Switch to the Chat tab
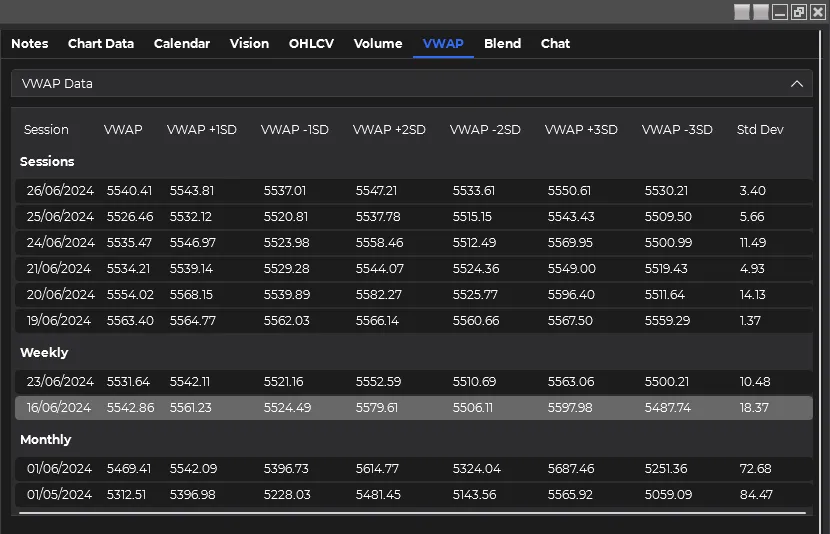This screenshot has width=830, height=534. (x=555, y=43)
